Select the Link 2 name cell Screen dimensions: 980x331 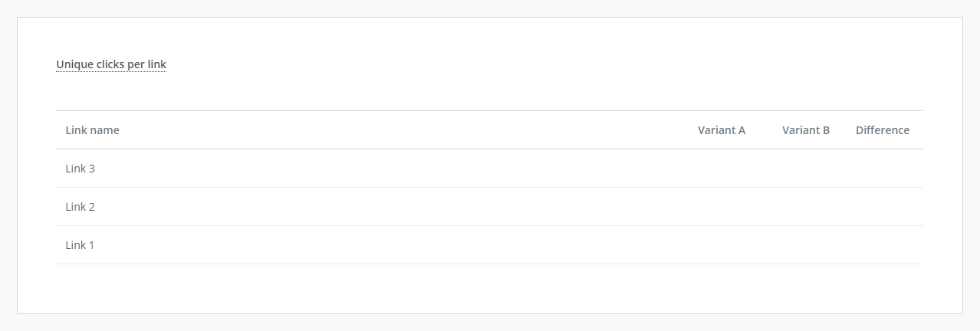coord(80,207)
